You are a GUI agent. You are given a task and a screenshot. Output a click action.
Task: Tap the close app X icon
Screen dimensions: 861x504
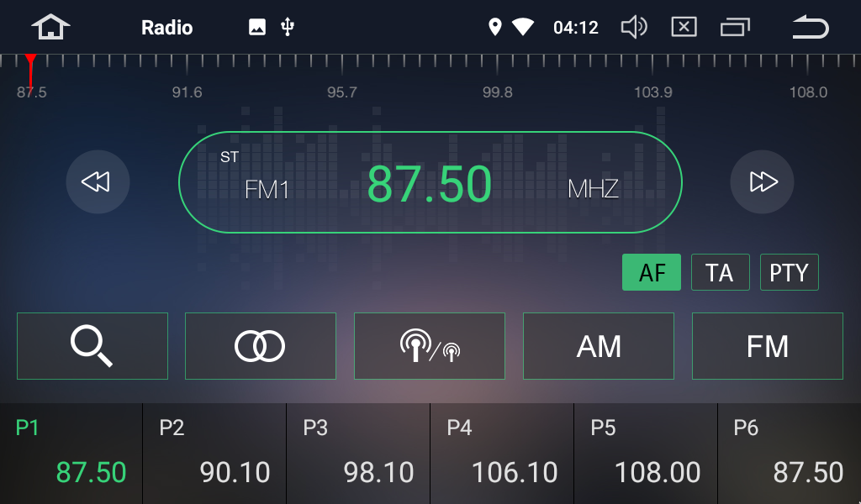(684, 28)
